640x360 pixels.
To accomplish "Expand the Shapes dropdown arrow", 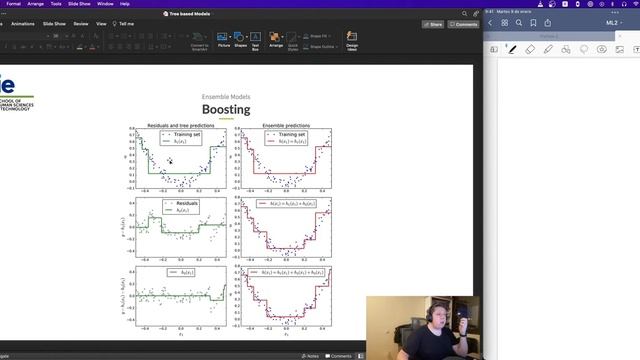I will coord(247,37).
